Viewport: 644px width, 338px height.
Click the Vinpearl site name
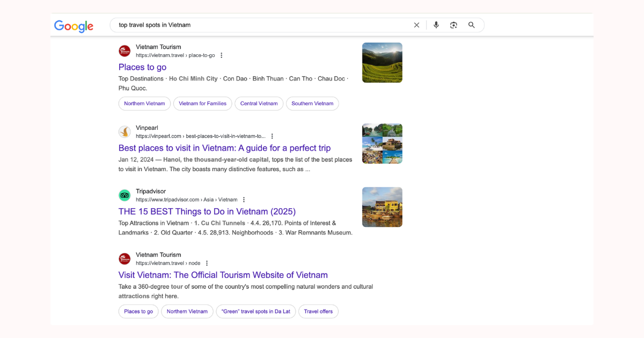click(x=147, y=128)
